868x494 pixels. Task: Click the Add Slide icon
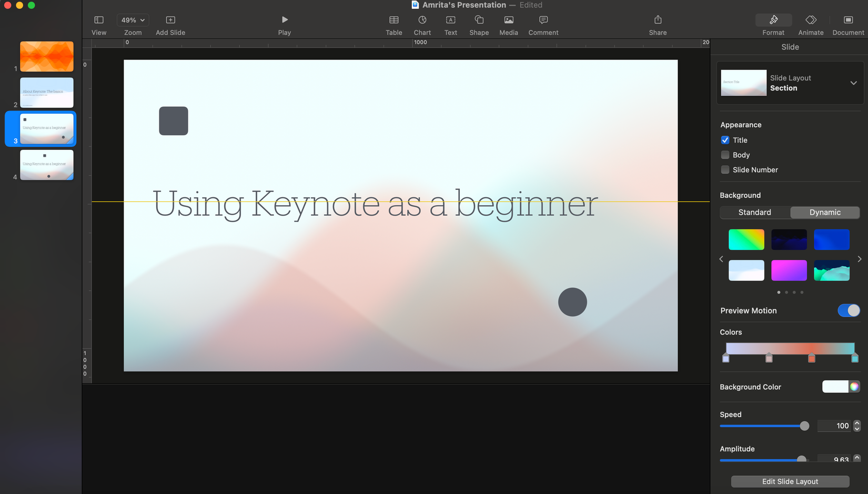(x=170, y=20)
